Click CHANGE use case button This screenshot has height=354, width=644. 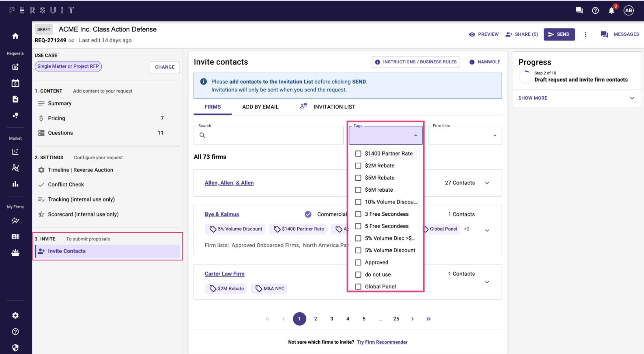click(165, 67)
